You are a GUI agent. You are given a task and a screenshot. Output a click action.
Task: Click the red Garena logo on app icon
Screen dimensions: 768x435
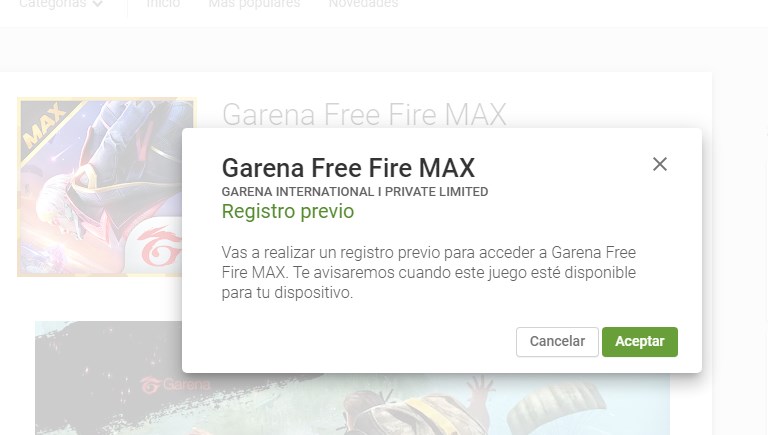click(x=159, y=246)
